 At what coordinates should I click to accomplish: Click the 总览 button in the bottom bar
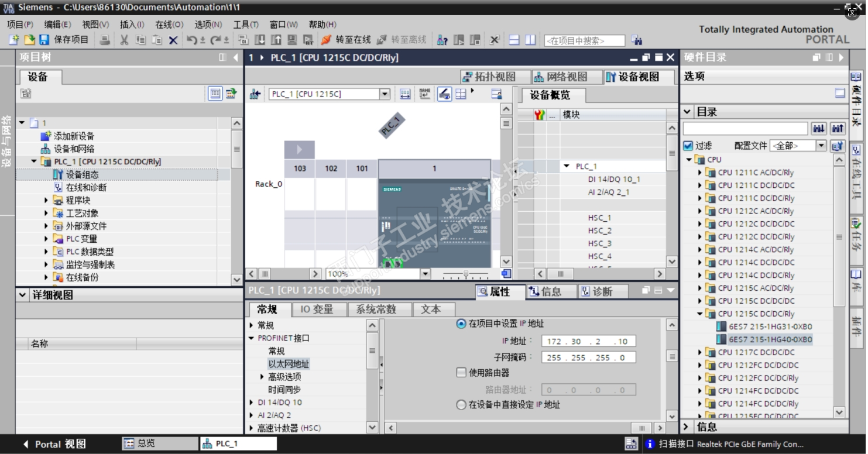(x=160, y=443)
